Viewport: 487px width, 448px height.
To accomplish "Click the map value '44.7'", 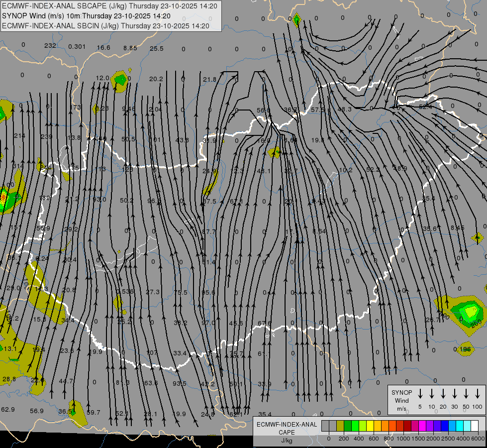I will (66, 381).
